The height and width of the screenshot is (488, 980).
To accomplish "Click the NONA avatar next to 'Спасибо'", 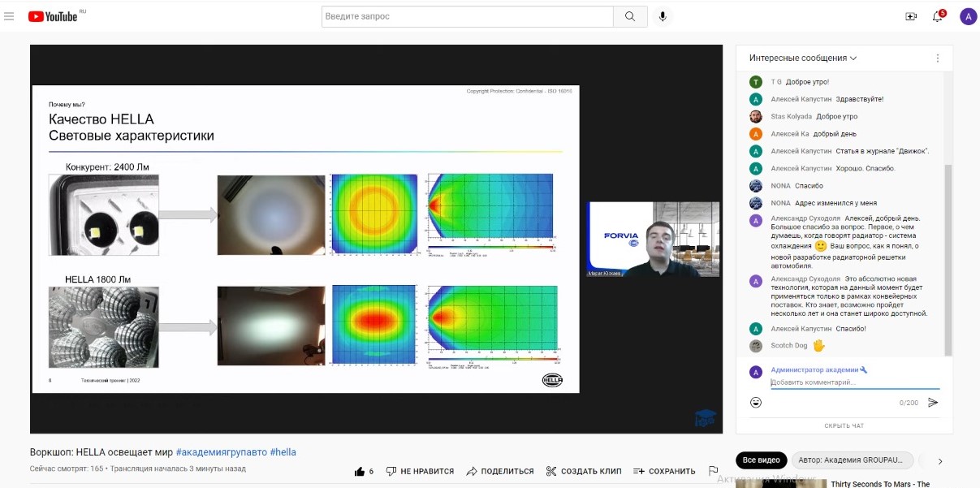I will coord(756,186).
